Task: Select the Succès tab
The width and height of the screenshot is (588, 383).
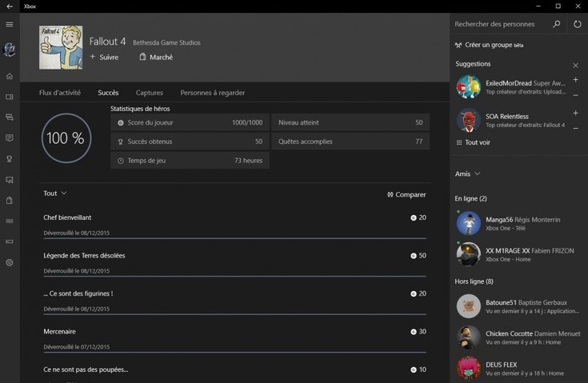Action: tap(108, 93)
